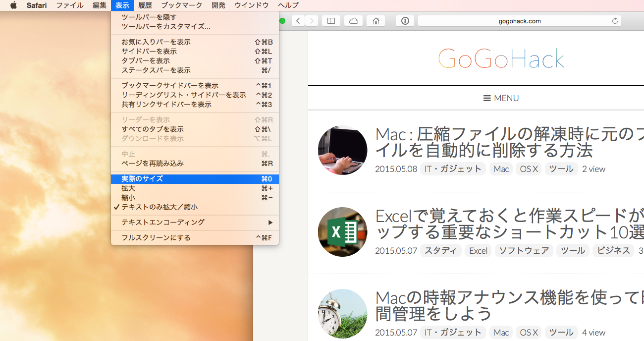
Task: Click OS X tag on 時報 post
Action: coord(529,333)
